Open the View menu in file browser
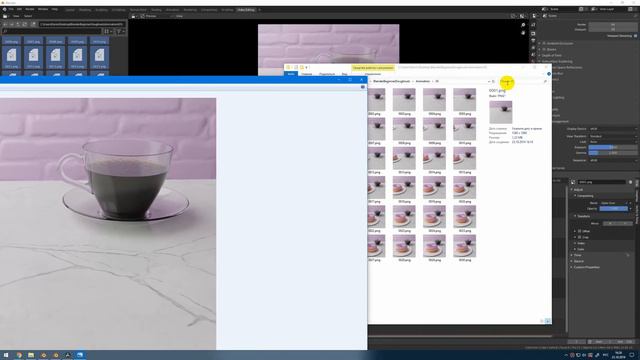 point(16,16)
